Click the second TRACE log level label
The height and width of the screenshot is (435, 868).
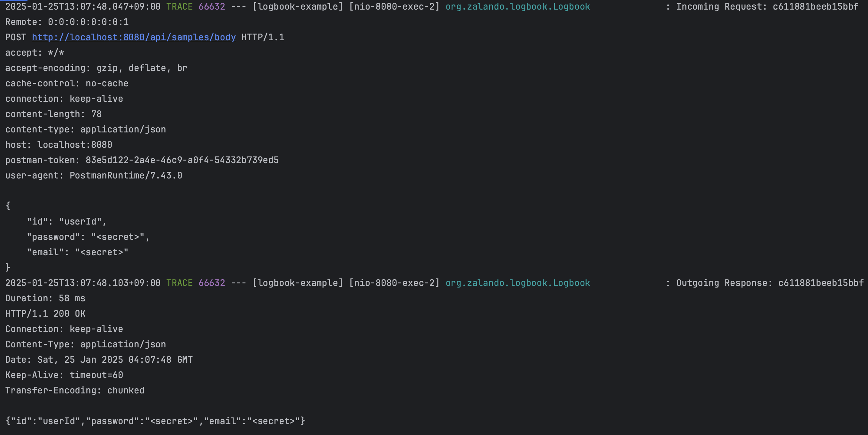coord(179,283)
